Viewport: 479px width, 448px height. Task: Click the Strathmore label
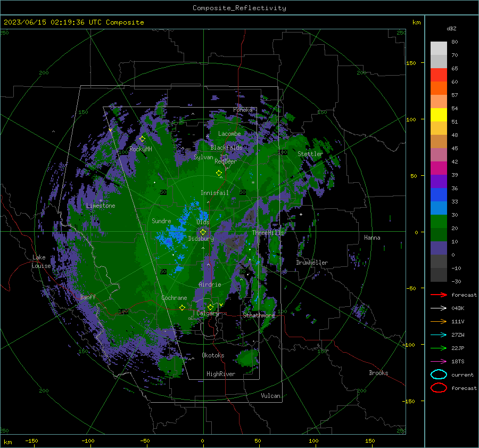tap(259, 315)
